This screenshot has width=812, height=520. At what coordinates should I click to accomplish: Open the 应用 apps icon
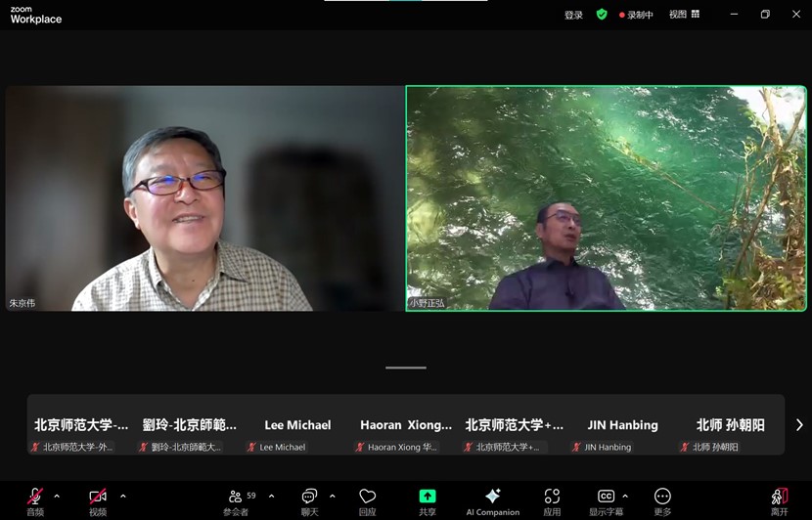[x=552, y=497]
